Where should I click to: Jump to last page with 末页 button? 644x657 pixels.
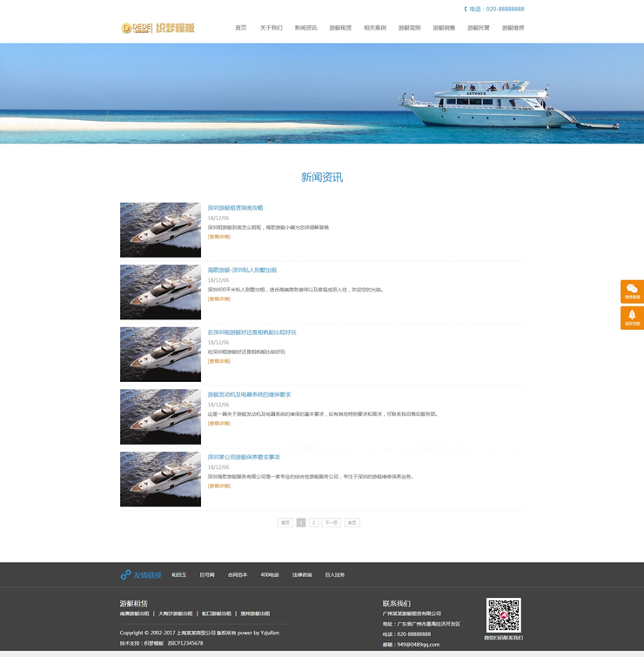[x=352, y=522]
